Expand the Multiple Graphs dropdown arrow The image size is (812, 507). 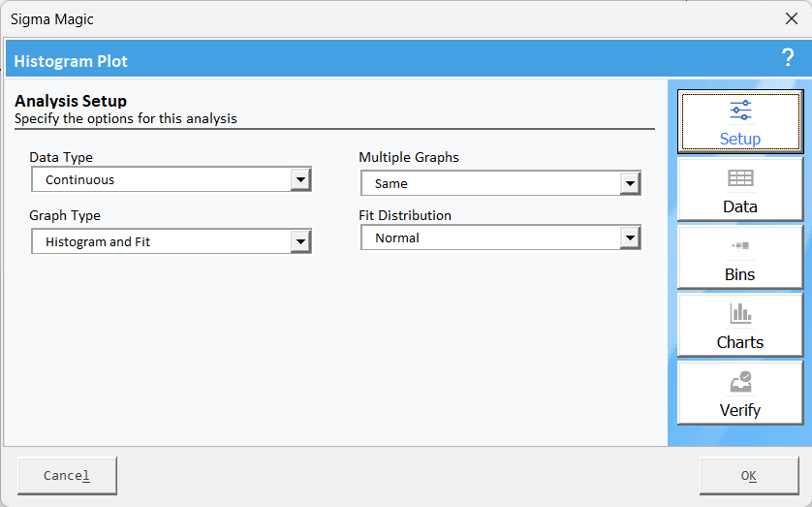[x=630, y=183]
